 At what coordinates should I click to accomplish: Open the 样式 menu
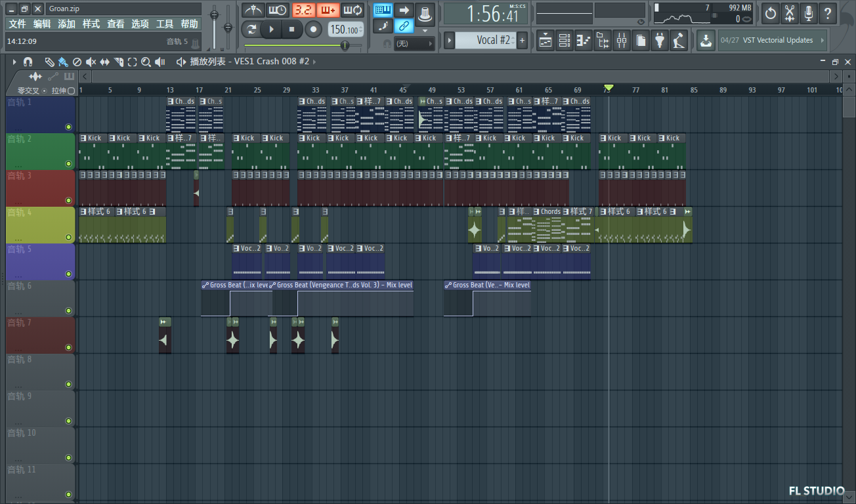point(91,24)
